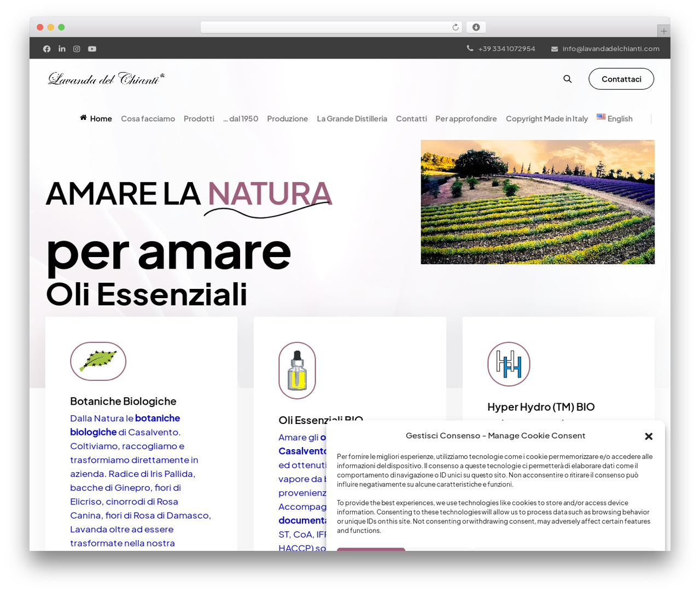Open the YouTube social link
700x593 pixels.
click(92, 49)
